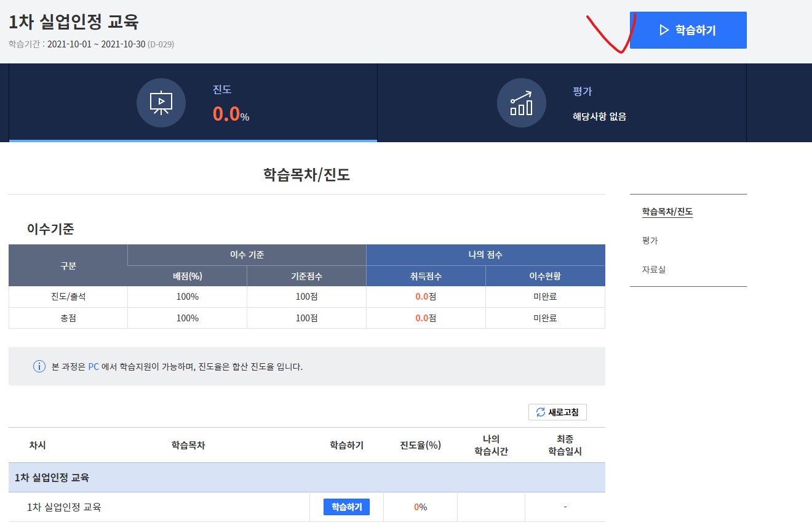Open the 평가 해당사항 없음 tab

[562, 103]
